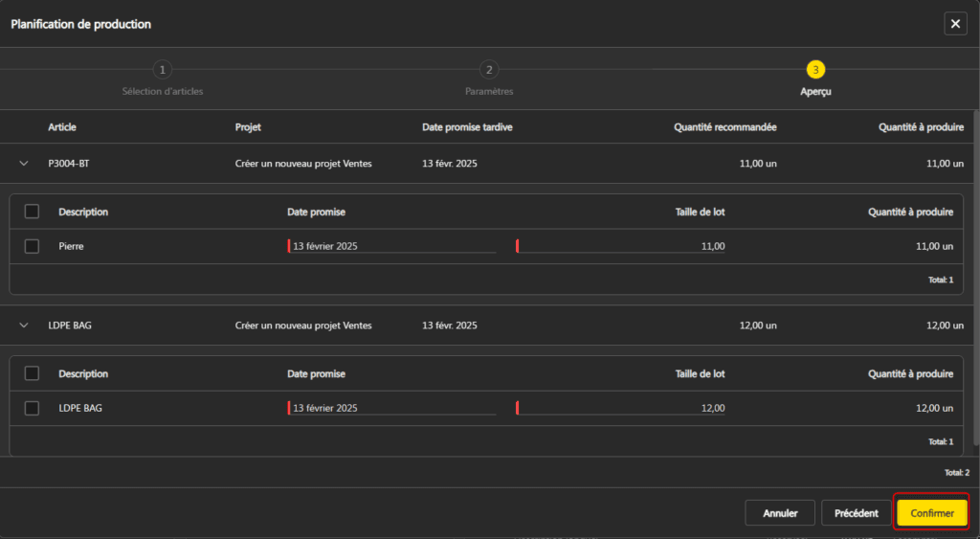The image size is (980, 539).
Task: Edit the Date promise field for LDPE BAG
Action: click(392, 408)
